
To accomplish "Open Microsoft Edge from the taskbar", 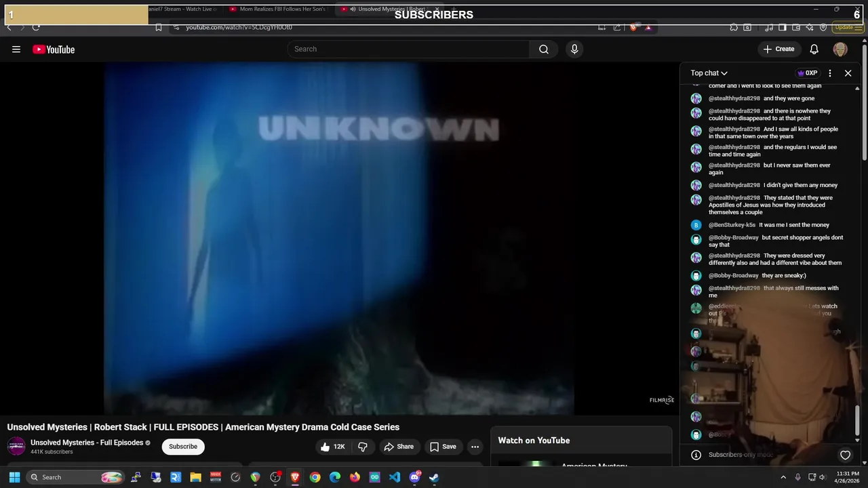I will pyautogui.click(x=335, y=477).
